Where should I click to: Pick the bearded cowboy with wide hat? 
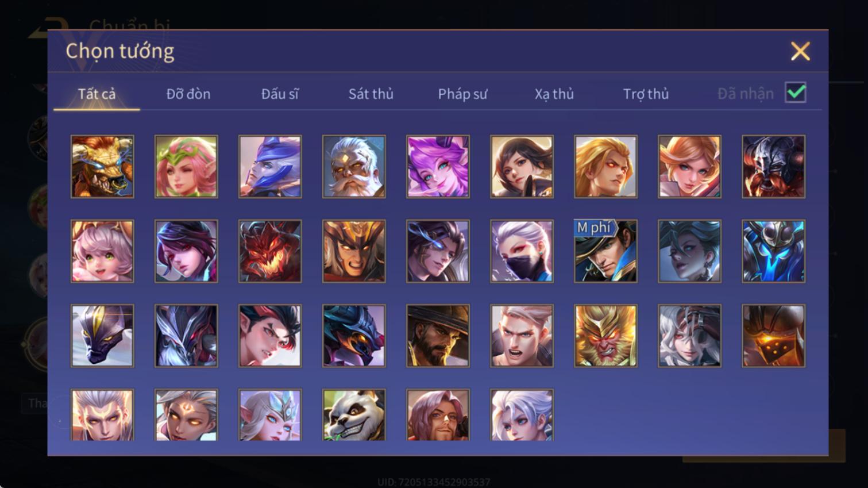438,336
